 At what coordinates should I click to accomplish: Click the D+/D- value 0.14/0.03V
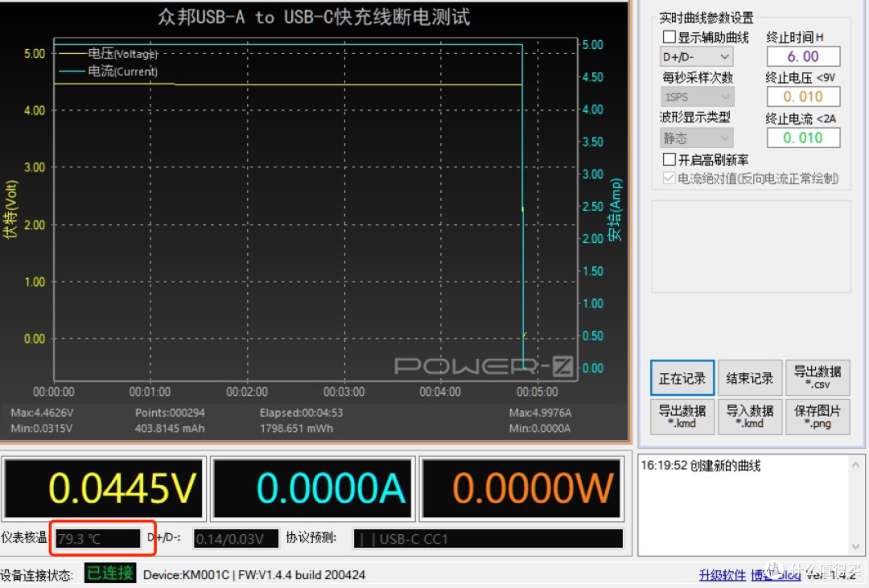(x=236, y=539)
